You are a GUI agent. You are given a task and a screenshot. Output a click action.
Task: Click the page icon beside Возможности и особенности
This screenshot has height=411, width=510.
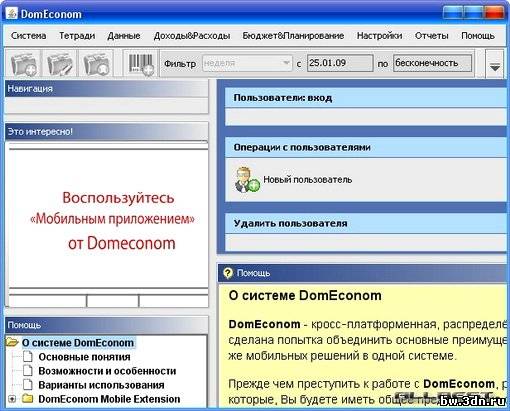pos(28,371)
